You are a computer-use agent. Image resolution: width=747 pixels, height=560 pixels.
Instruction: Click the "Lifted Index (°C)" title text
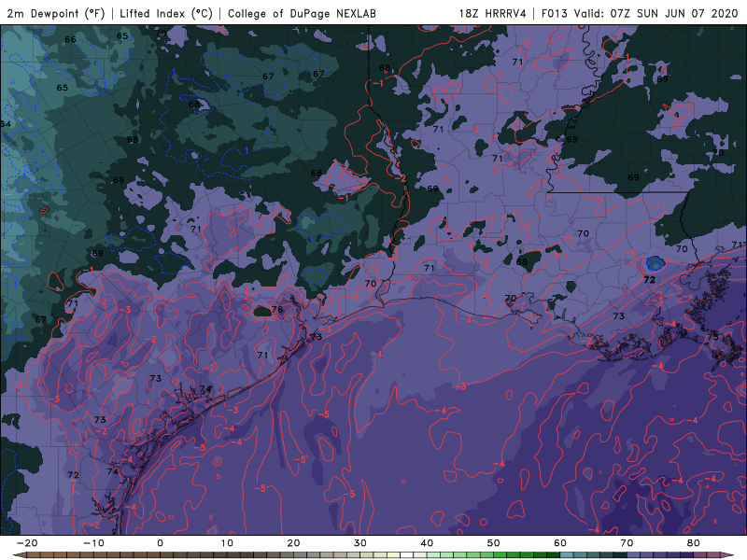(166, 13)
